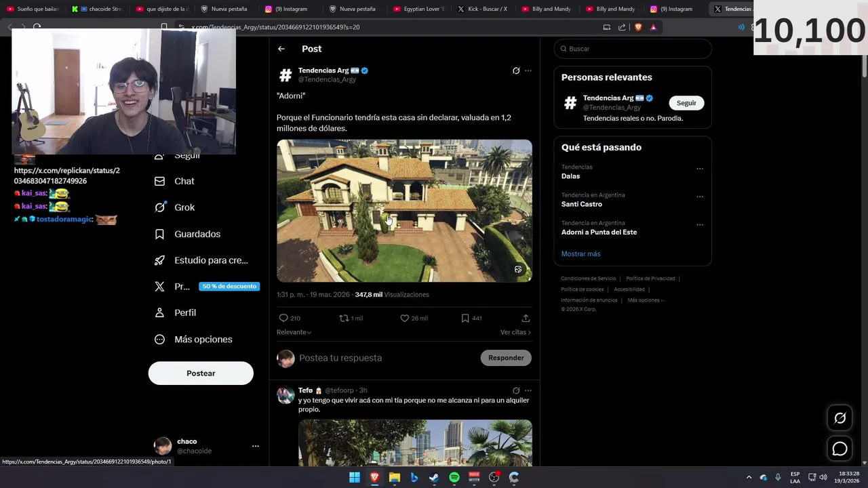Open Premium with 50 % de descuento badge
This screenshot has height=488, width=868.
coord(207,287)
